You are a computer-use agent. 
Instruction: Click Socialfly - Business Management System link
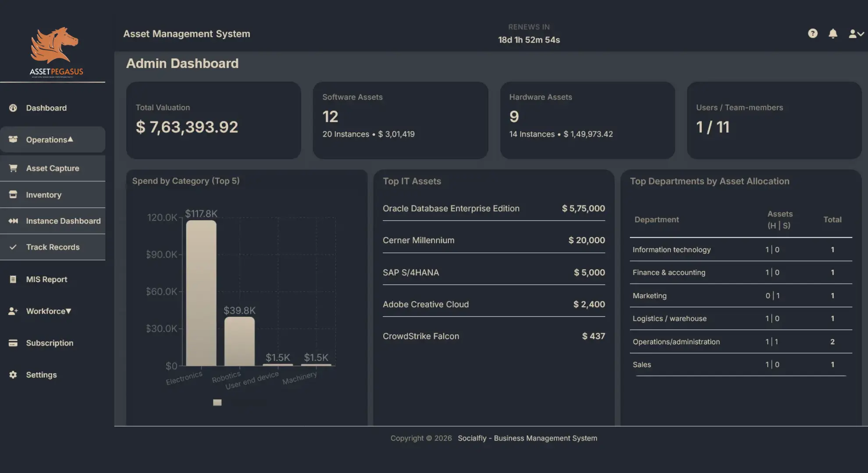point(527,438)
